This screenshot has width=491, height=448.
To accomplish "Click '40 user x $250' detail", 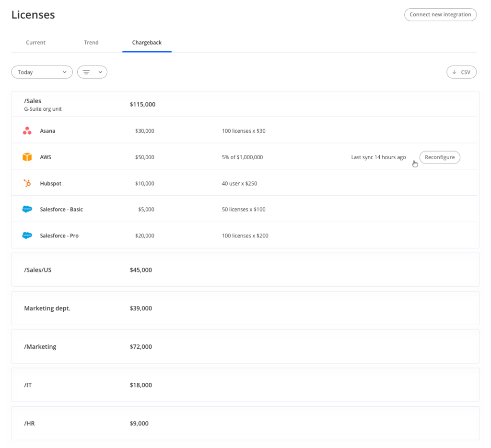I will pos(240,184).
